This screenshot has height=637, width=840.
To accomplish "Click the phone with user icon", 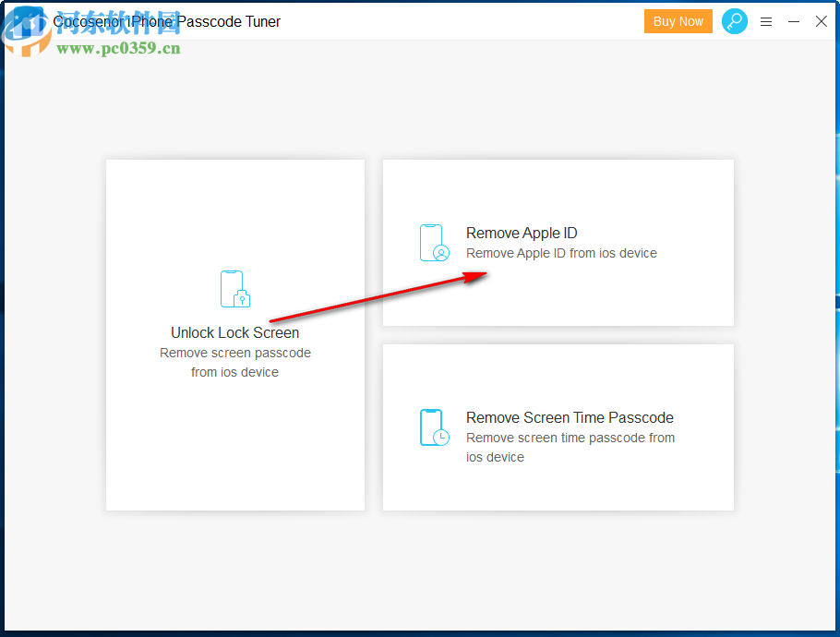I will (x=434, y=243).
